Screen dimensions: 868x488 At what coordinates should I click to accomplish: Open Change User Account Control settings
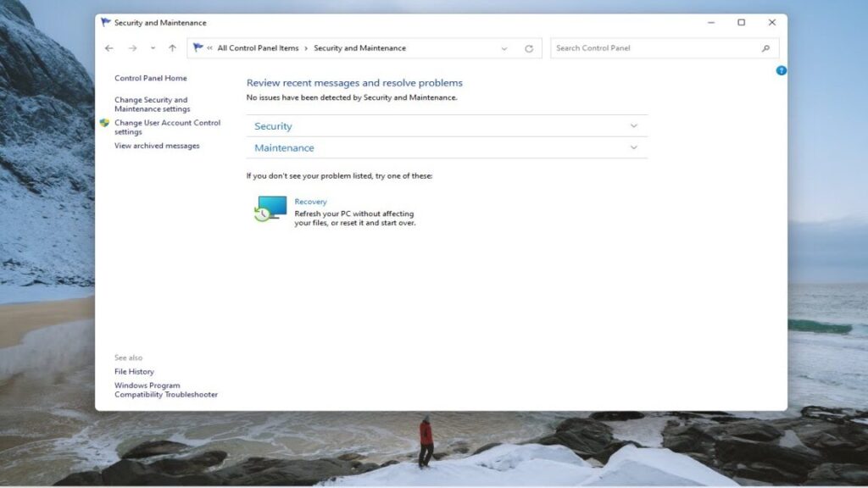click(167, 127)
